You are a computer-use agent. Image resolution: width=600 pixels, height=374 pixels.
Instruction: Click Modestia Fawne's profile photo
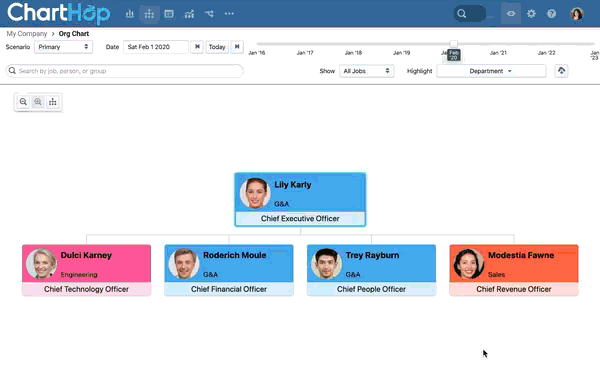[469, 264]
